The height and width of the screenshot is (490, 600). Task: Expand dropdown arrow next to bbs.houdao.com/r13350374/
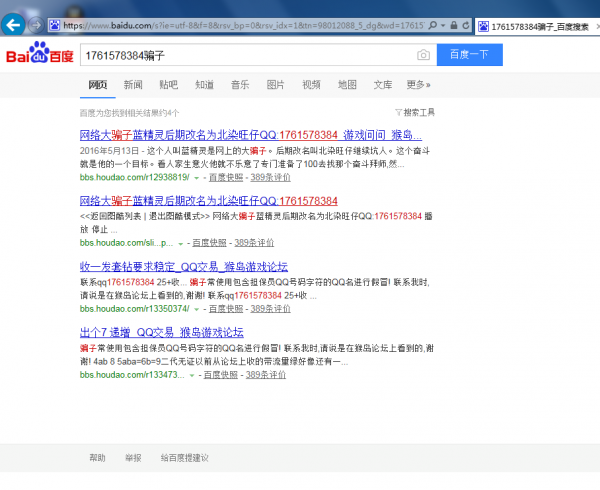196,309
